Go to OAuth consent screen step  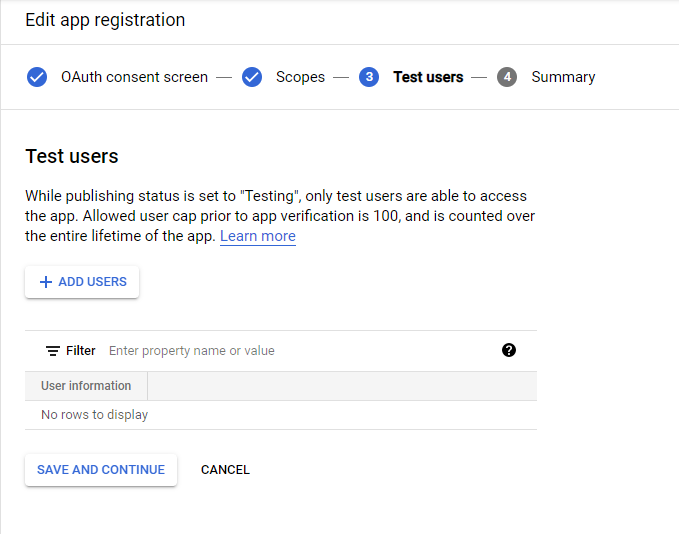click(x=134, y=77)
